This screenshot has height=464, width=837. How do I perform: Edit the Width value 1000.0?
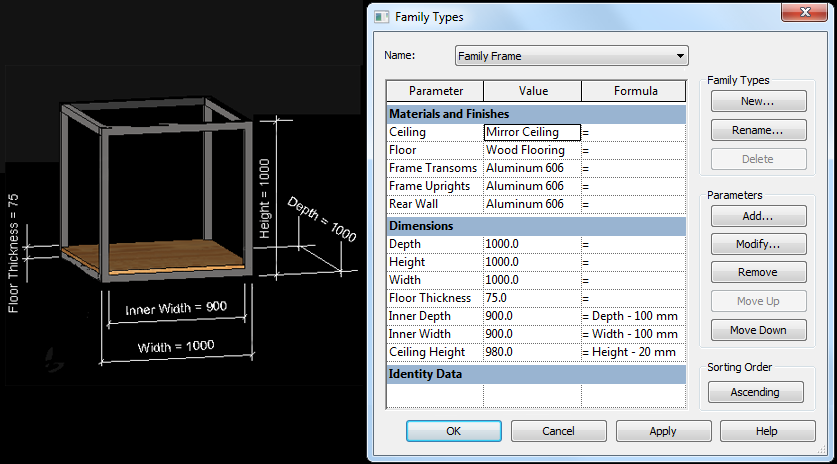(x=532, y=280)
